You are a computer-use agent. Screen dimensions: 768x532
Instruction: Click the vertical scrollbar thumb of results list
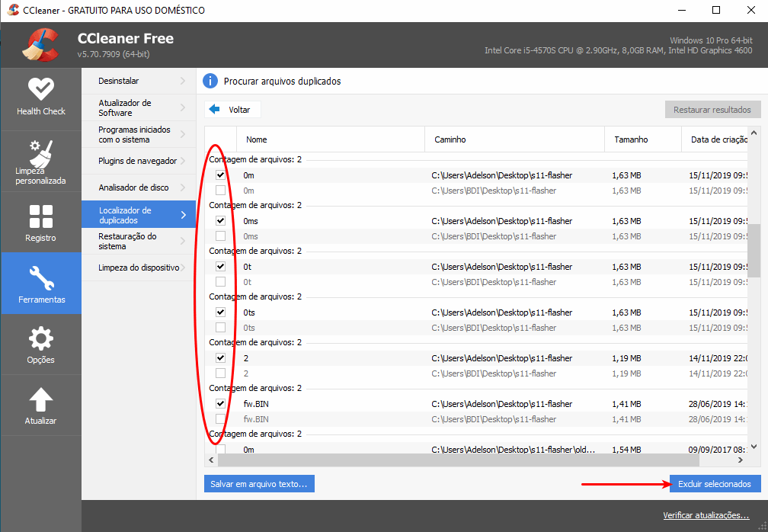(754, 250)
